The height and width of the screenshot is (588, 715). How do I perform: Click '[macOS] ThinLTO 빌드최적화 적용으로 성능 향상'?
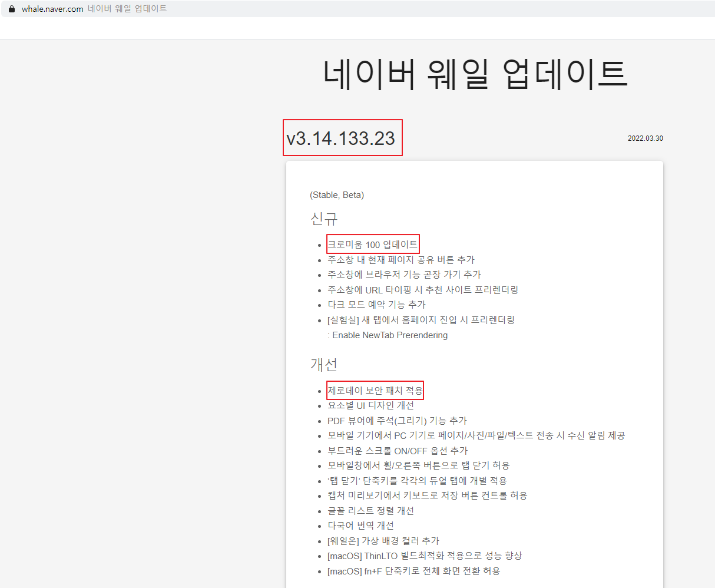click(x=425, y=556)
